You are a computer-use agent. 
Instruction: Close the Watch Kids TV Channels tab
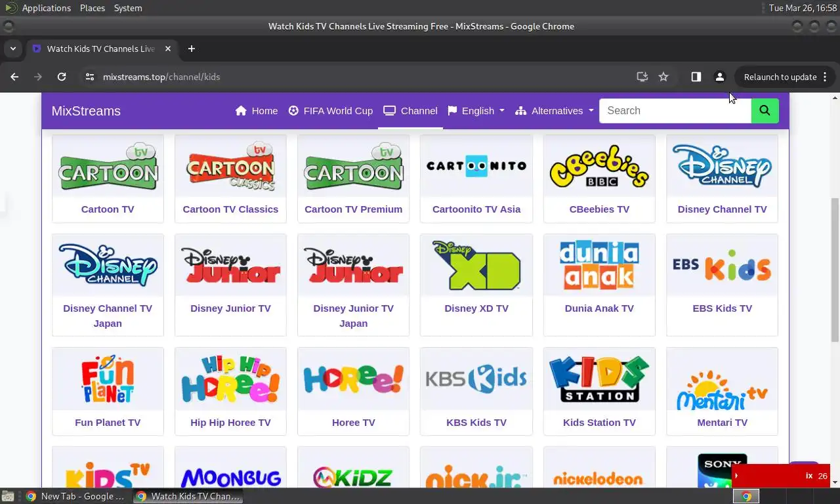[168, 49]
